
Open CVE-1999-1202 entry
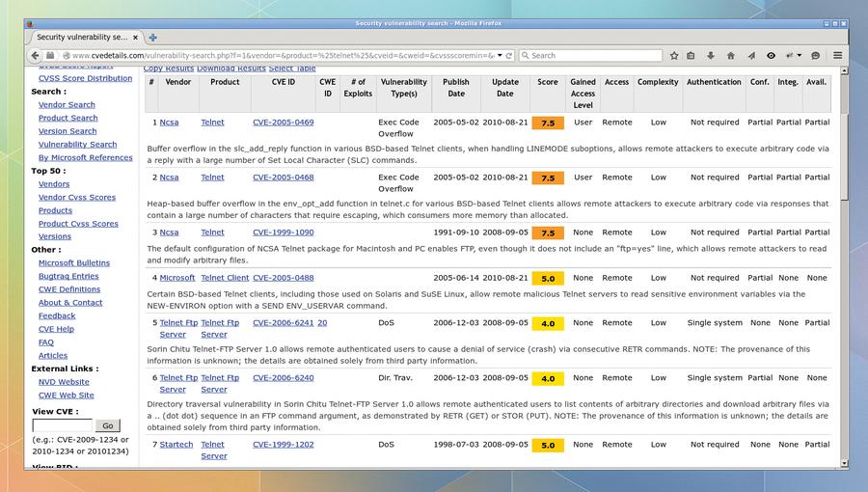tap(283, 445)
